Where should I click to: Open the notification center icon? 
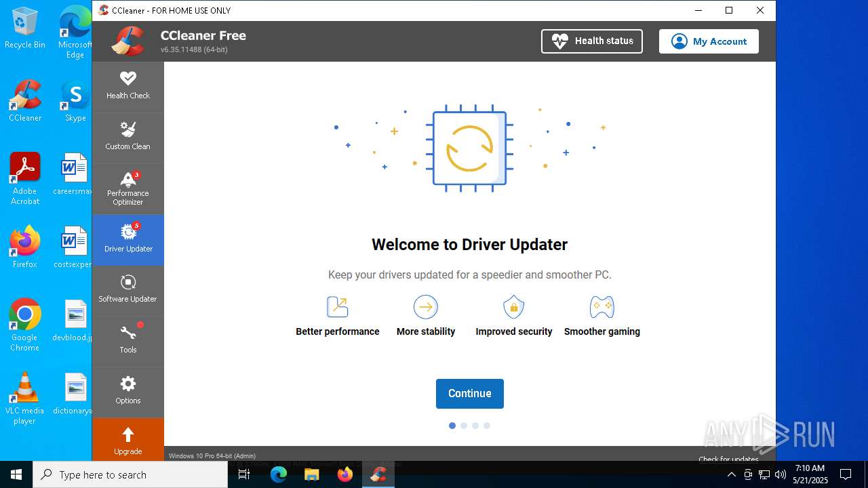pyautogui.click(x=846, y=474)
